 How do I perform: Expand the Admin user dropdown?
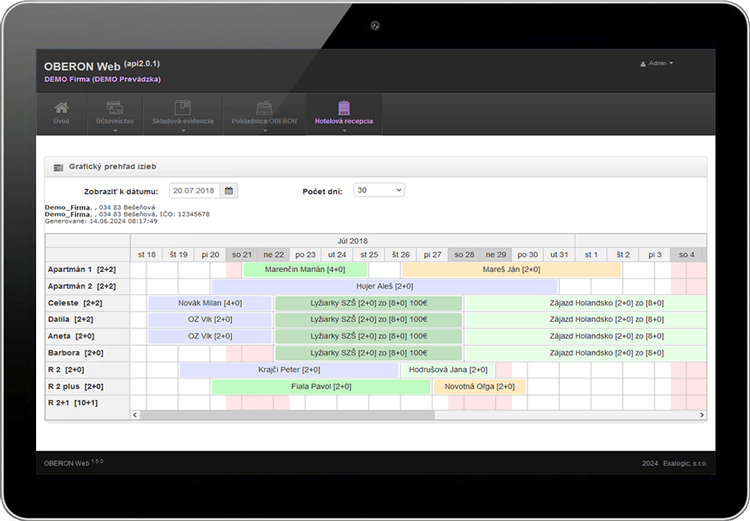pos(672,63)
